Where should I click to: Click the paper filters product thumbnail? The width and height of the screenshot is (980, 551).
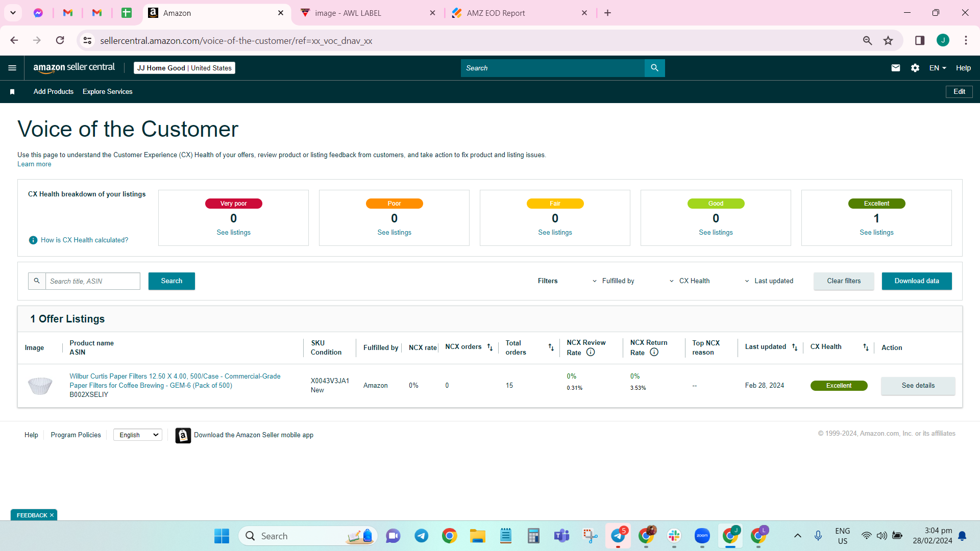tap(40, 386)
